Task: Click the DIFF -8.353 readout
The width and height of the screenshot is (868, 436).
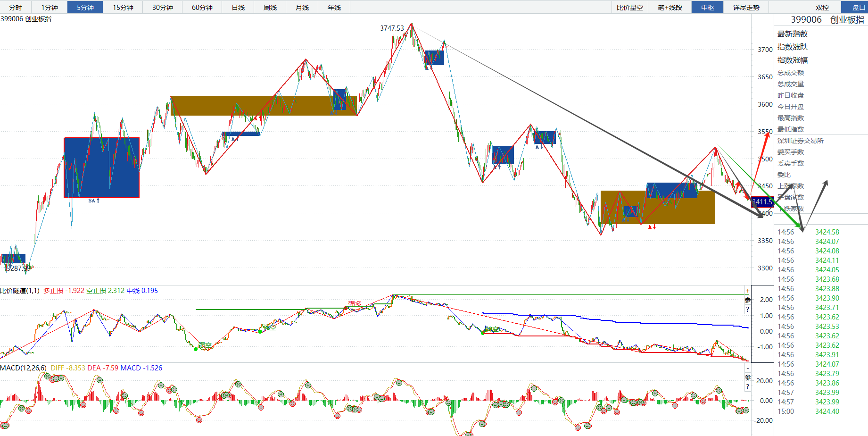Action: (x=68, y=368)
